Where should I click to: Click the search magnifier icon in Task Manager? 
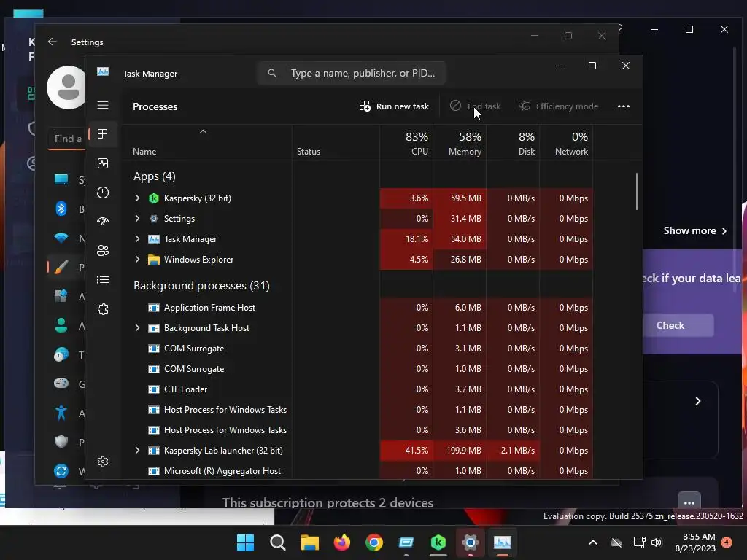(272, 73)
